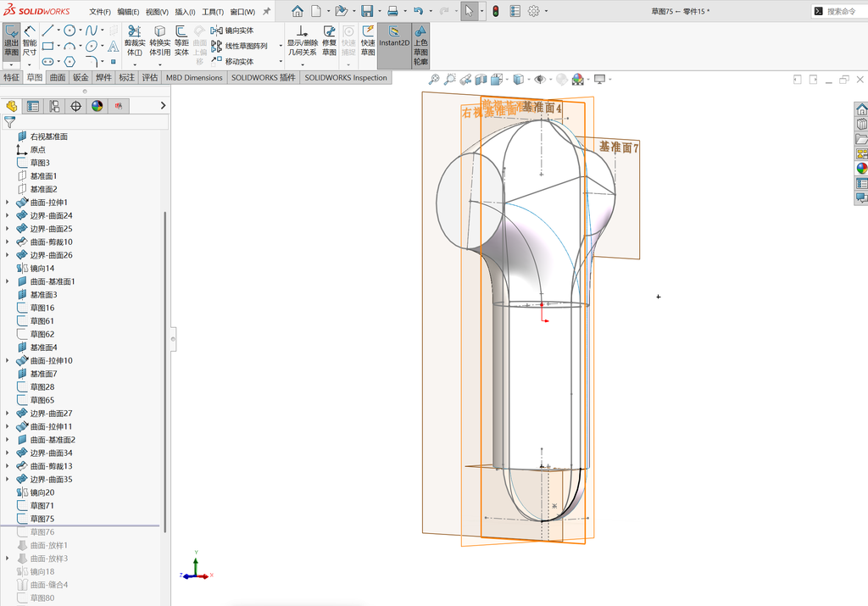The width and height of the screenshot is (868, 606).
Task: Select the Circle sketch tool
Action: 70,31
